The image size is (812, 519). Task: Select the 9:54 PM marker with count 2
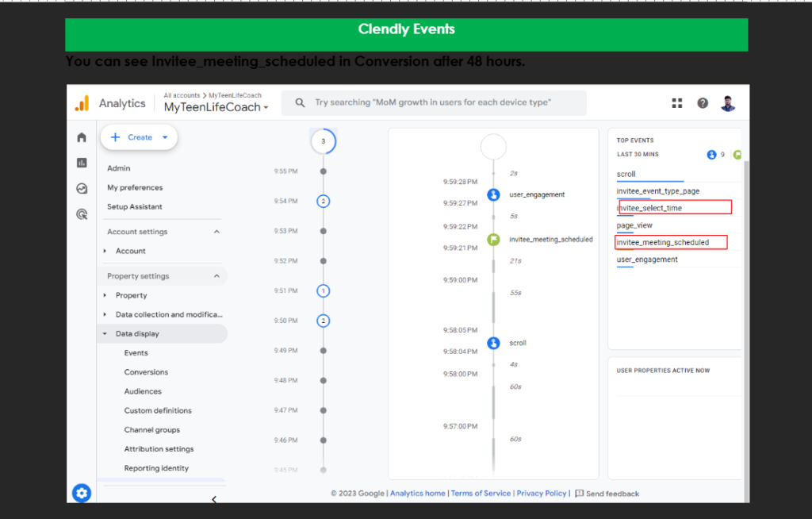click(x=324, y=201)
